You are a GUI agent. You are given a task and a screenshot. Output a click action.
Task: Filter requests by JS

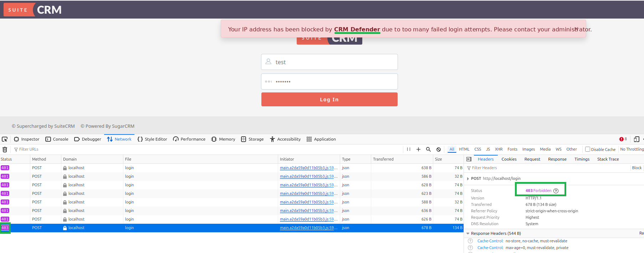488,149
